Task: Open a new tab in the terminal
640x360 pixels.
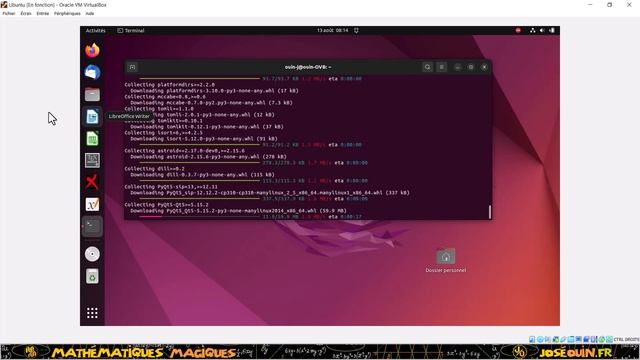Action: point(132,67)
